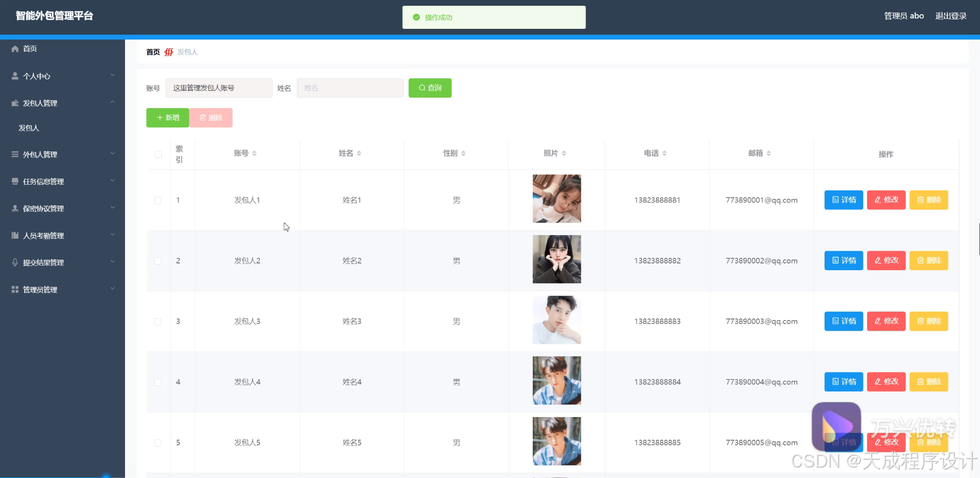Select the 发包人管理 briefcase icon

click(x=15, y=103)
